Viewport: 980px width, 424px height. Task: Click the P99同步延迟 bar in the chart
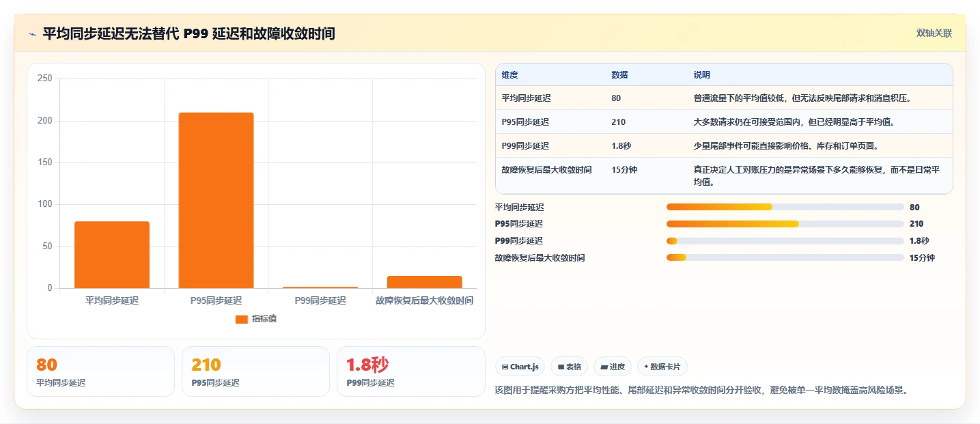point(320,287)
